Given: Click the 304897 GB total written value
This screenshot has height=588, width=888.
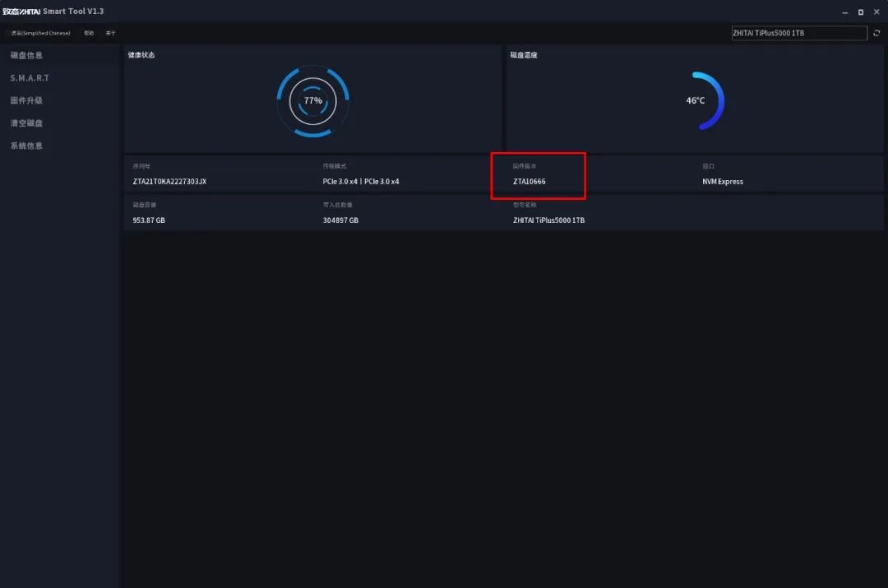Looking at the screenshot, I should click(340, 220).
